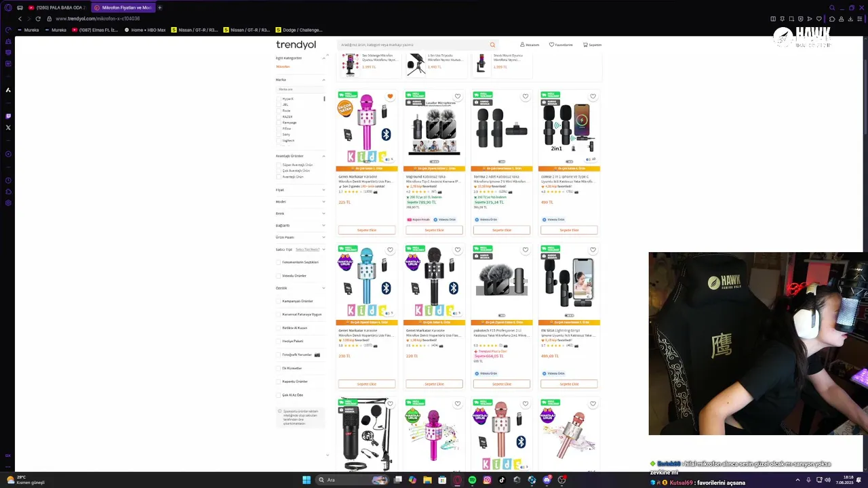The height and width of the screenshot is (488, 868).
Task: Open a new browser tab with plus icon
Action: click(x=159, y=7)
